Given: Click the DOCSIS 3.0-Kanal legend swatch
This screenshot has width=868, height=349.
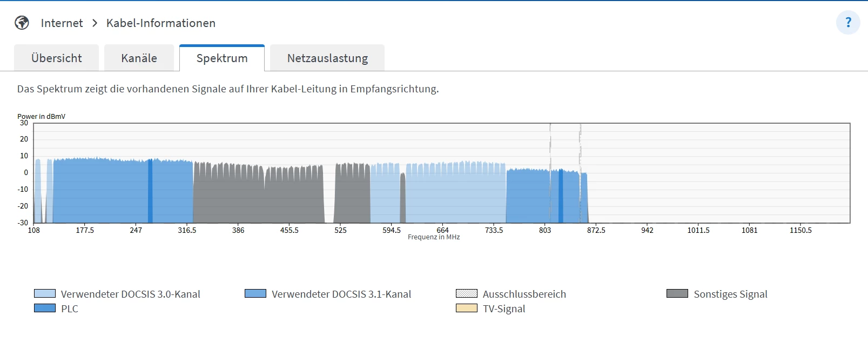Looking at the screenshot, I should (x=45, y=293).
